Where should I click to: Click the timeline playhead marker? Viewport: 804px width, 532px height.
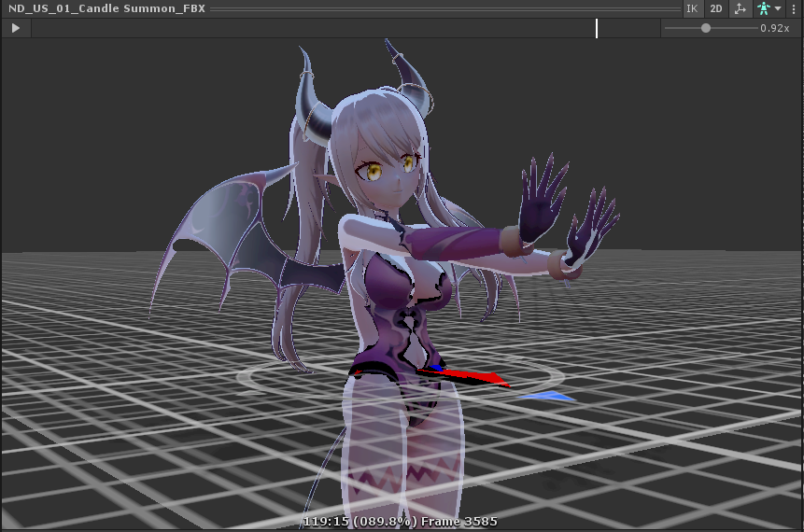click(x=597, y=28)
